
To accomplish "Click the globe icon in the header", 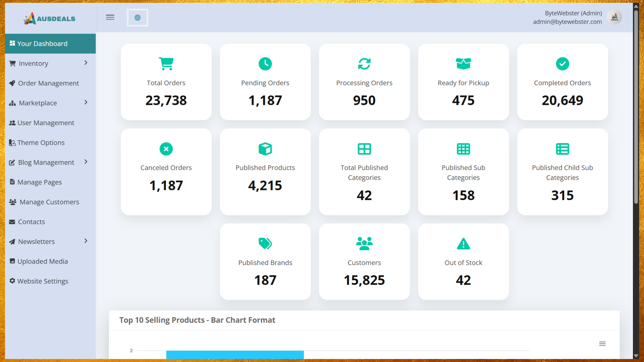I will pyautogui.click(x=138, y=18).
